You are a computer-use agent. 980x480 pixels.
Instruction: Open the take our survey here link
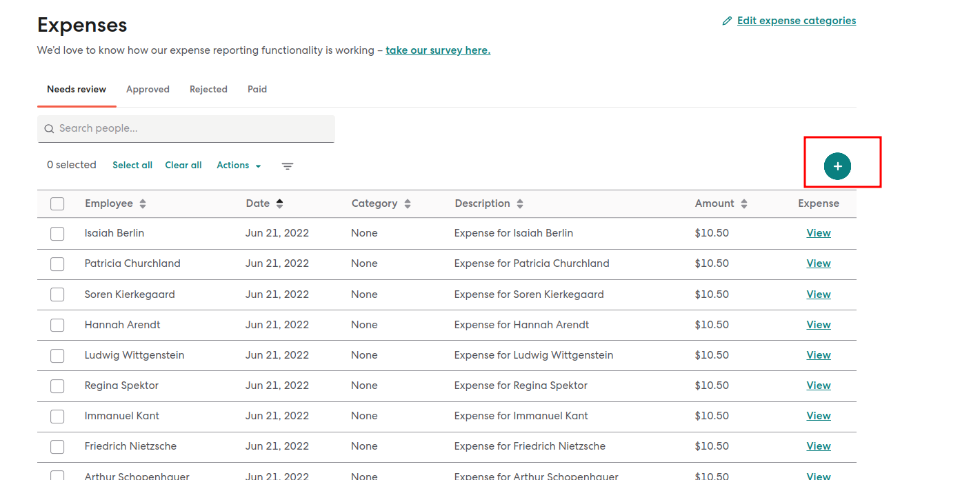438,50
